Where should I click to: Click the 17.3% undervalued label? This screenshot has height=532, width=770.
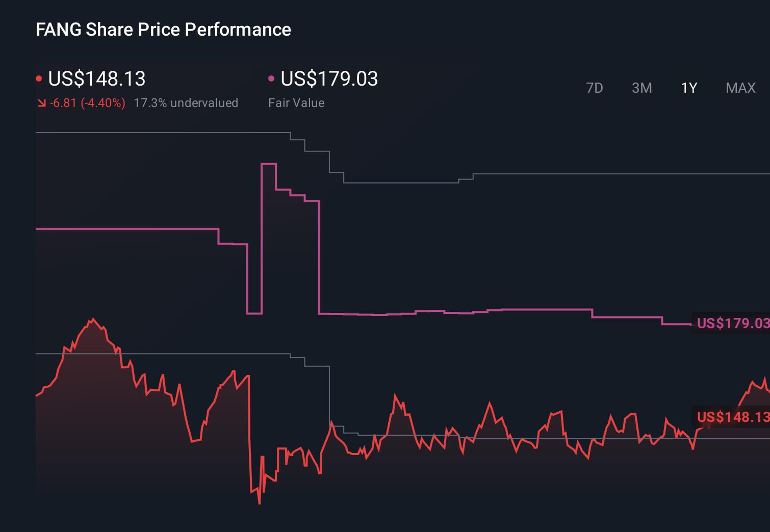[186, 102]
